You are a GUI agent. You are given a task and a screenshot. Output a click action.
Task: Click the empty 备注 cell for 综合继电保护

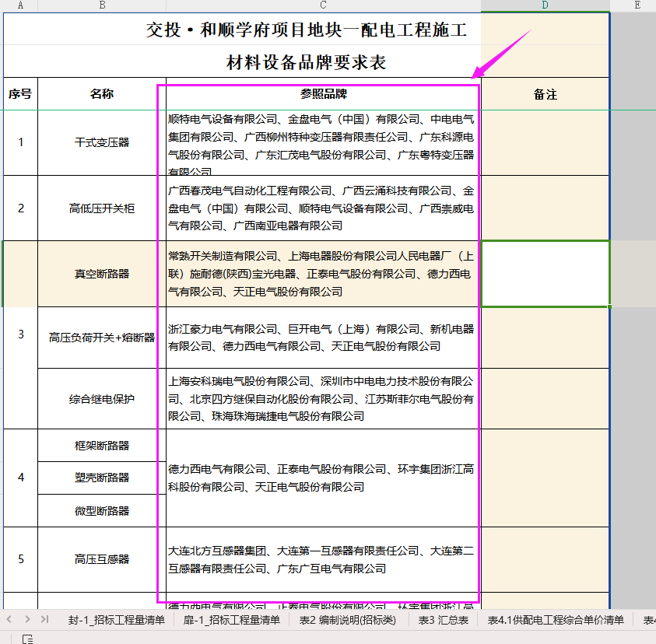point(545,399)
